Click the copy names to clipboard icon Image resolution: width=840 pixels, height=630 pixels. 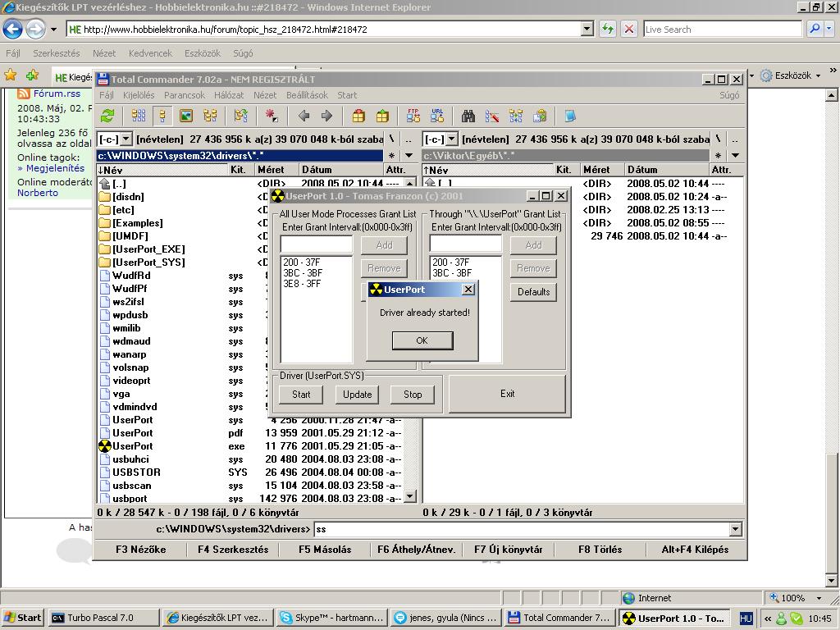point(540,116)
